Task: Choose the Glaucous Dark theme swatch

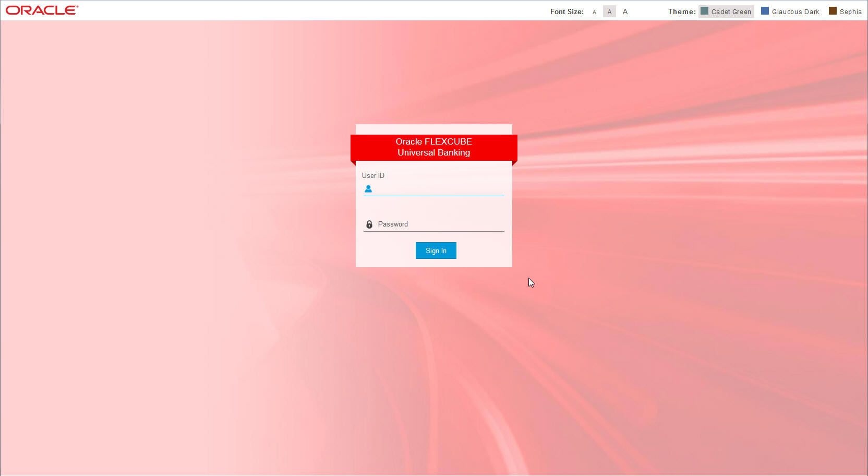Action: (x=765, y=11)
